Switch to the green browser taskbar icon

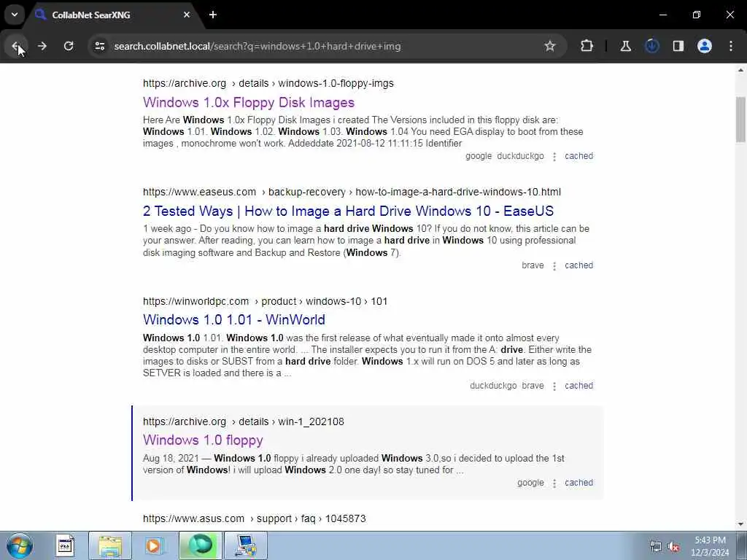pos(201,545)
